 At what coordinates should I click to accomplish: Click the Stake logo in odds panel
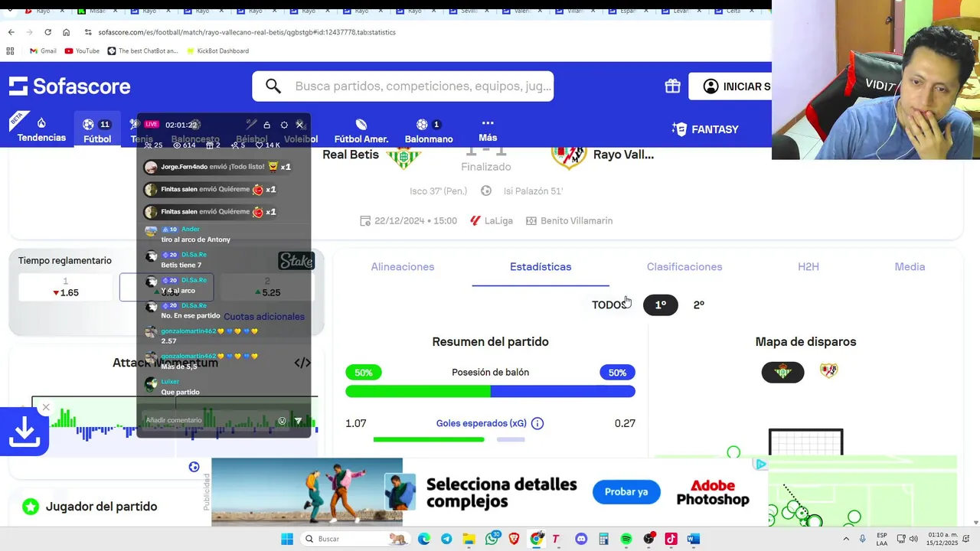296,261
